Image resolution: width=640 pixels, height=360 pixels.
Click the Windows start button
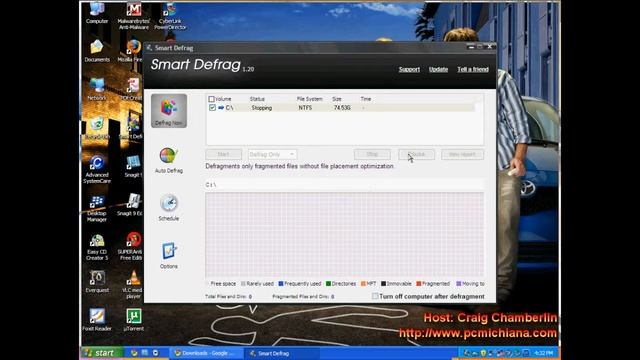click(x=101, y=353)
